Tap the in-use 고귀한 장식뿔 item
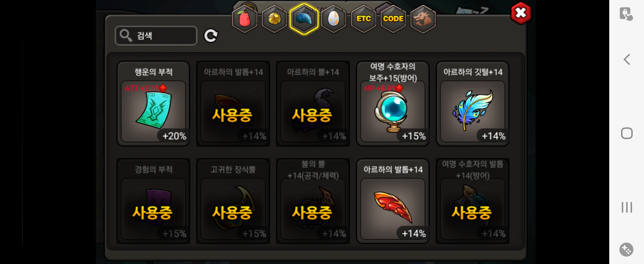 click(233, 201)
